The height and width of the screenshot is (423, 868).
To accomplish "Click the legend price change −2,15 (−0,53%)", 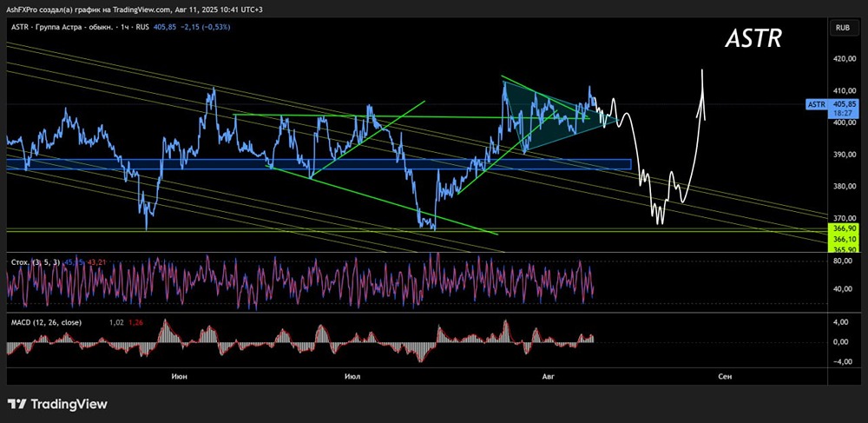I will click(x=206, y=27).
